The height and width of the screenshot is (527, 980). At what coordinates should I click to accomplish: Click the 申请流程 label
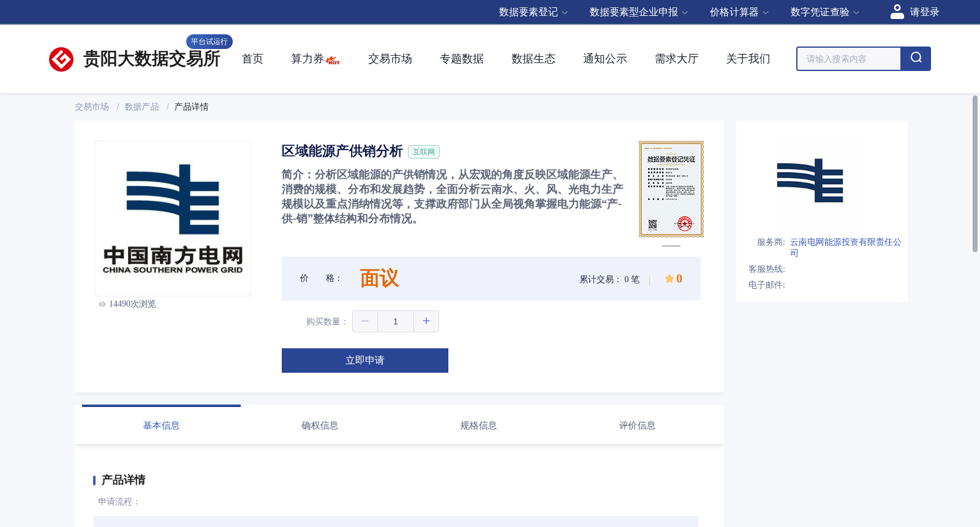119,502
